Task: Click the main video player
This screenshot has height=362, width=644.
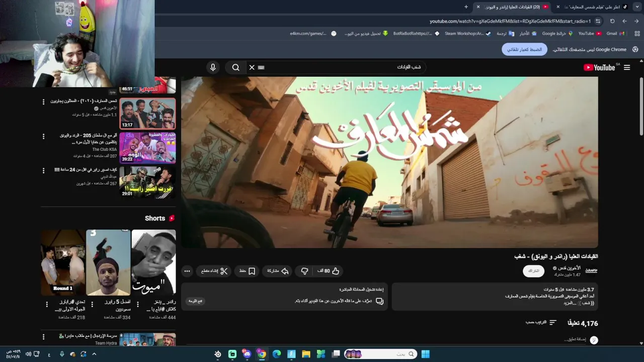Action: (389, 162)
